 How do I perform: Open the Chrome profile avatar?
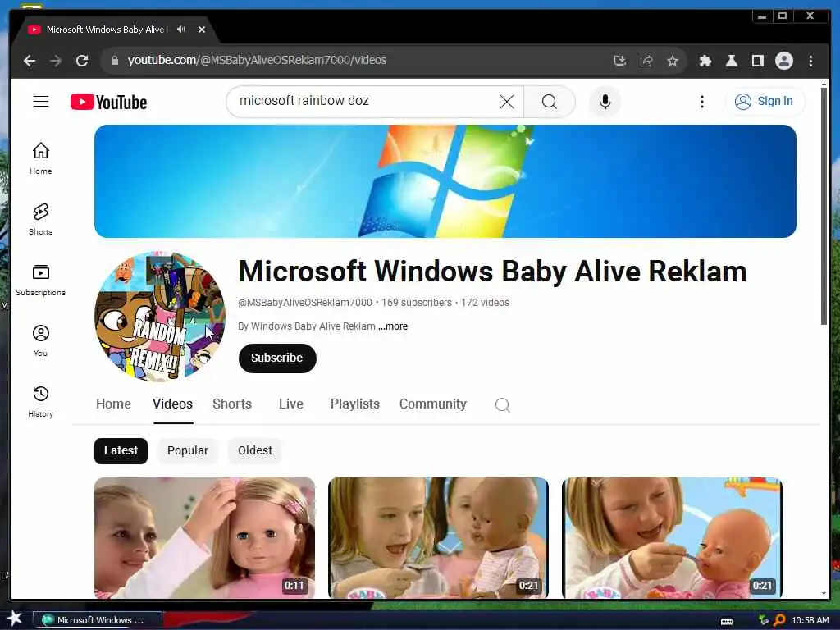[784, 61]
